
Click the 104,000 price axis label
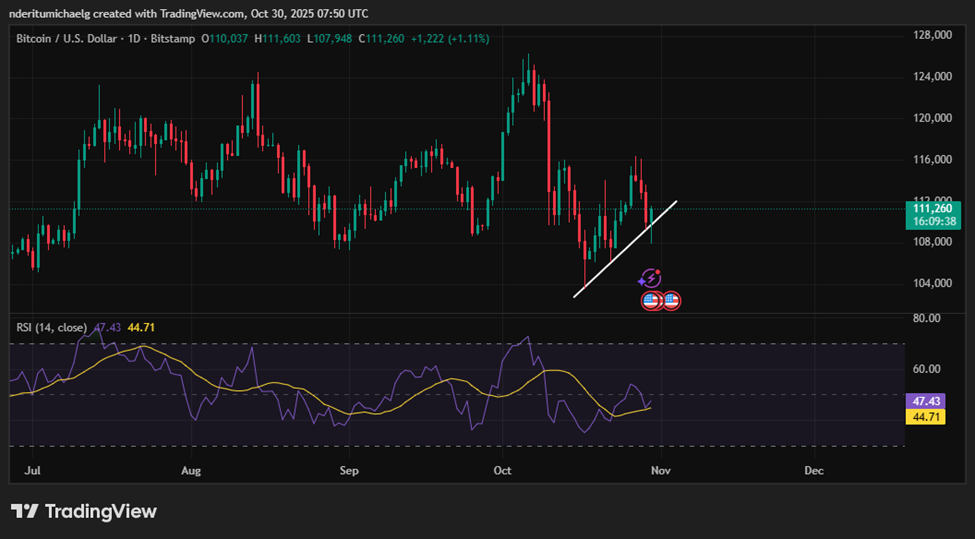[x=931, y=283]
